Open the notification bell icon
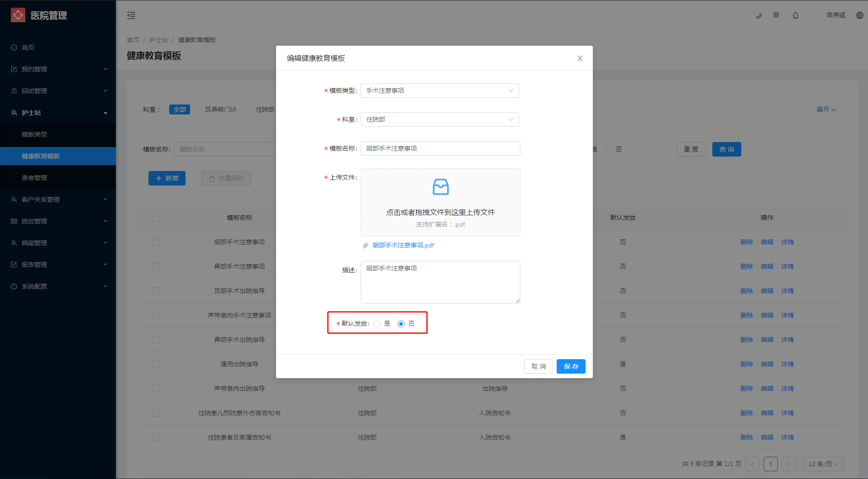Viewport: 868px width, 479px height. click(796, 15)
